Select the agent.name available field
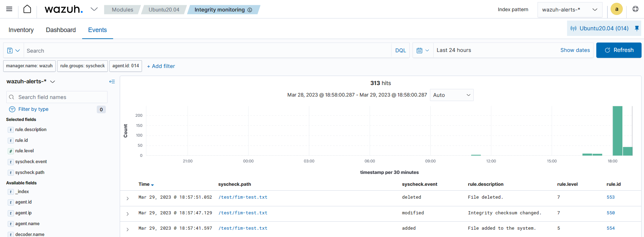This screenshot has height=237, width=644. 27,224
